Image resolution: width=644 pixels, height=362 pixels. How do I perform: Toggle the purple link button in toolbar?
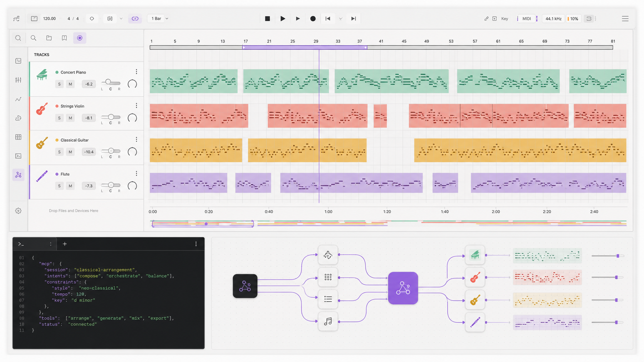[x=135, y=18]
